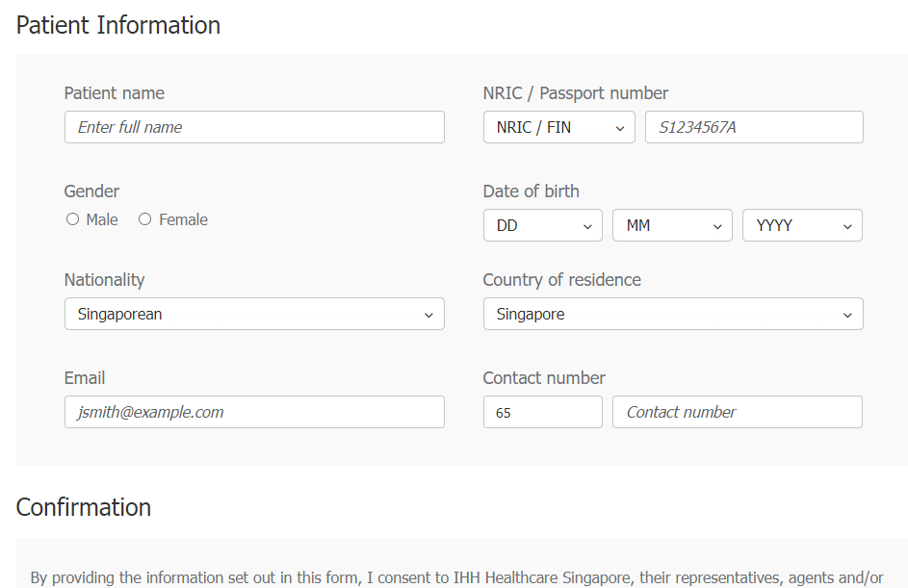This screenshot has height=588, width=908.
Task: Select the Female radio button
Action: coord(145,219)
